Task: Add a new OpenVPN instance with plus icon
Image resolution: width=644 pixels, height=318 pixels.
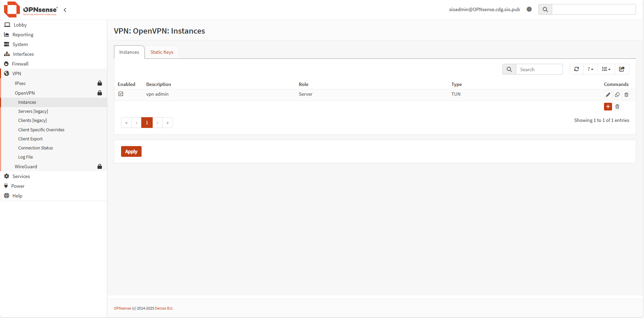Action: (608, 106)
